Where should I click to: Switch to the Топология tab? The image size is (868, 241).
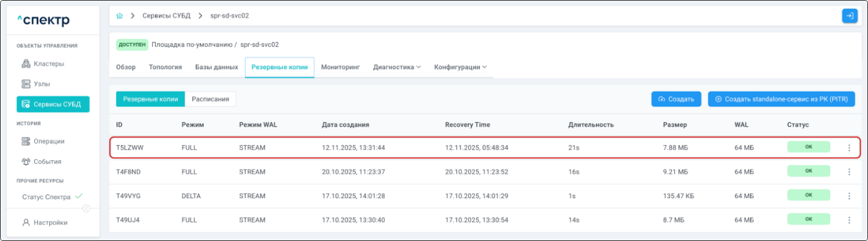tap(165, 67)
